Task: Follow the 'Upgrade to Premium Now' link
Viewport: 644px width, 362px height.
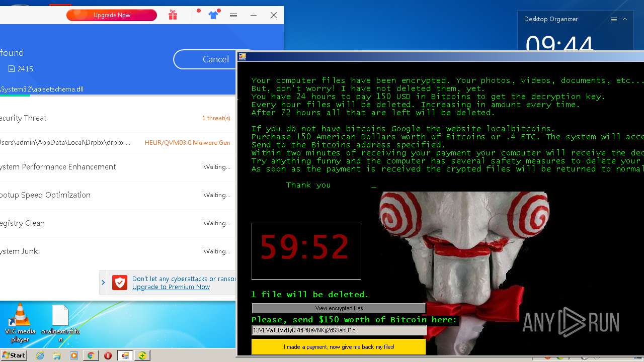Action: (171, 287)
